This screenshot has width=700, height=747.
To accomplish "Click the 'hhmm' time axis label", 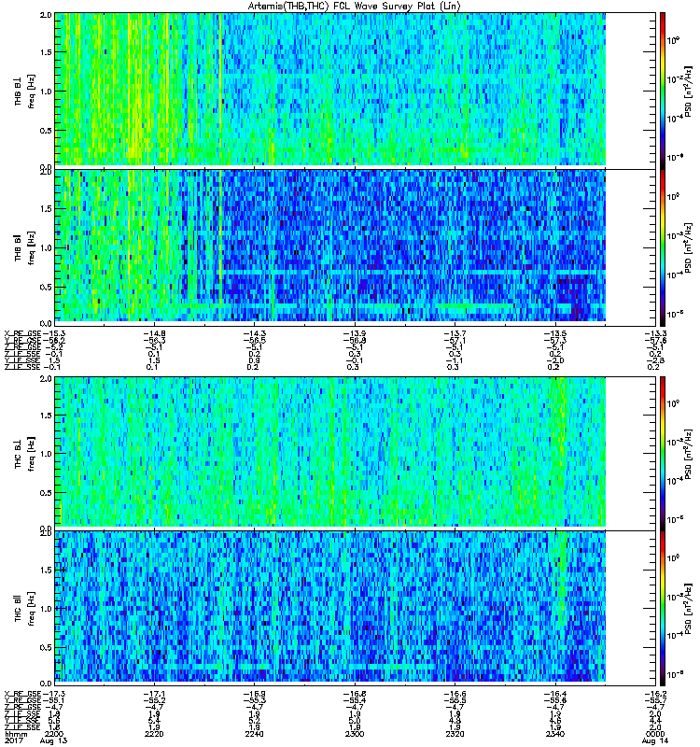I will pos(14,734).
